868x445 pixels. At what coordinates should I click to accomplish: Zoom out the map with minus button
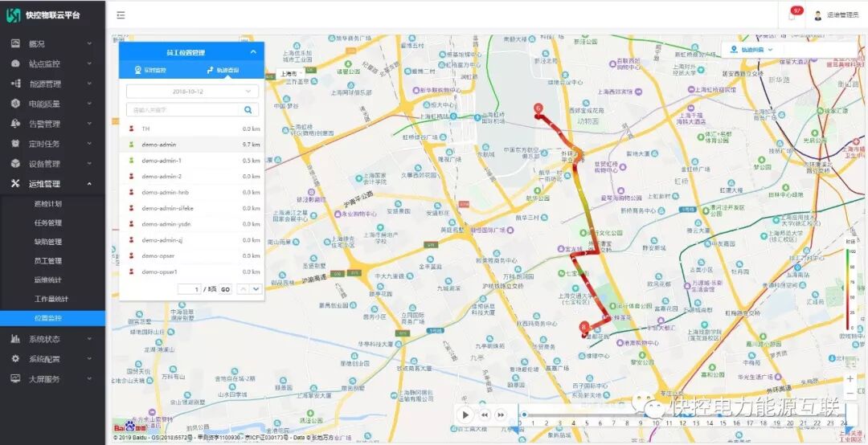click(850, 394)
